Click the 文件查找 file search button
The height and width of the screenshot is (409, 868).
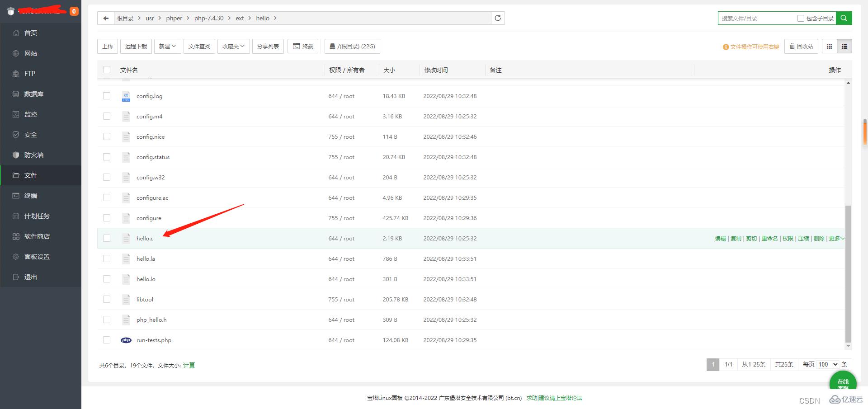pos(199,46)
